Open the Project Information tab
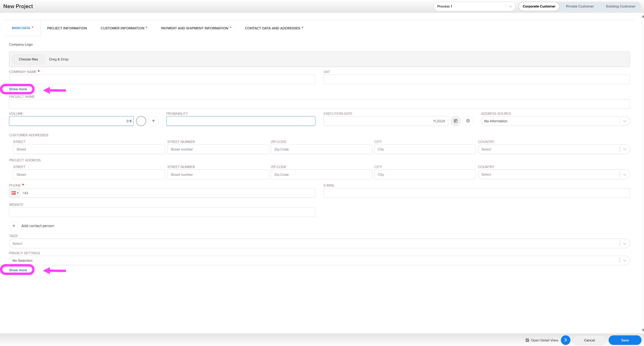 coord(67,28)
